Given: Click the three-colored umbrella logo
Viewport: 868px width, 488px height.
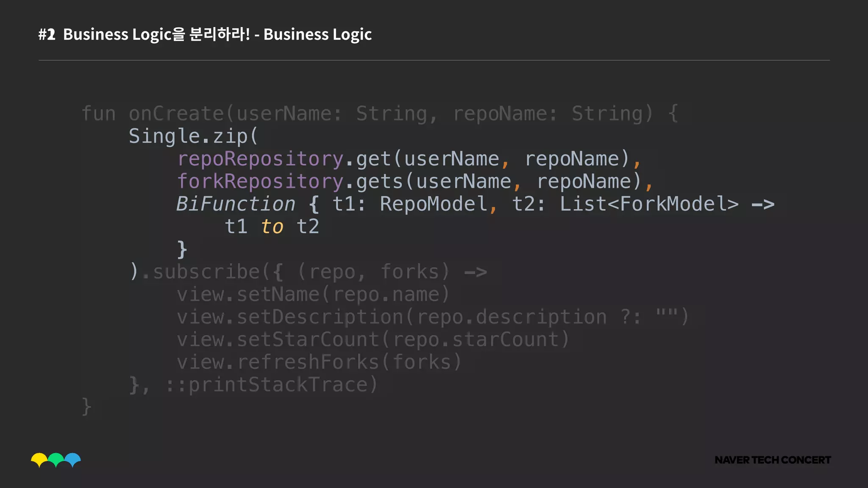Looking at the screenshot, I should click(56, 460).
